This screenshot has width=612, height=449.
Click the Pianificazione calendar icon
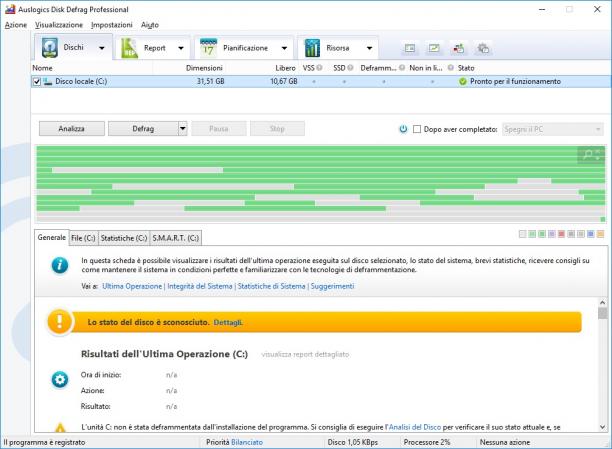[x=208, y=48]
